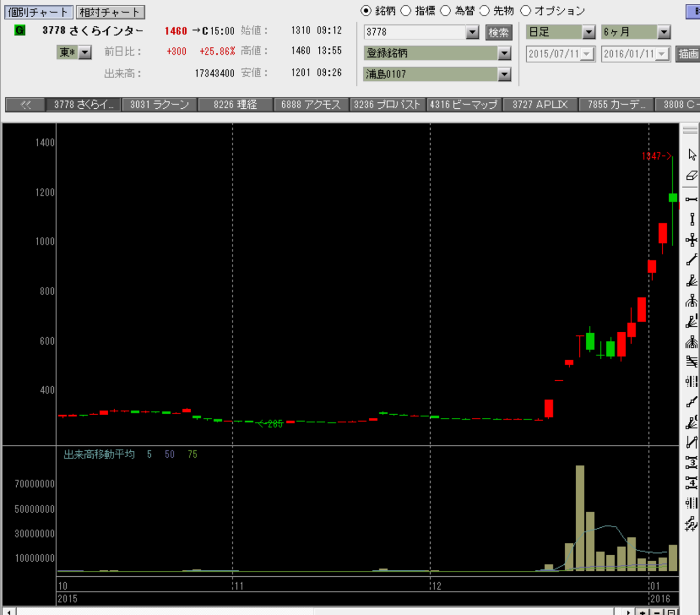Activate the stepped line tool
This screenshot has height=615, width=700.
pyautogui.click(x=692, y=402)
